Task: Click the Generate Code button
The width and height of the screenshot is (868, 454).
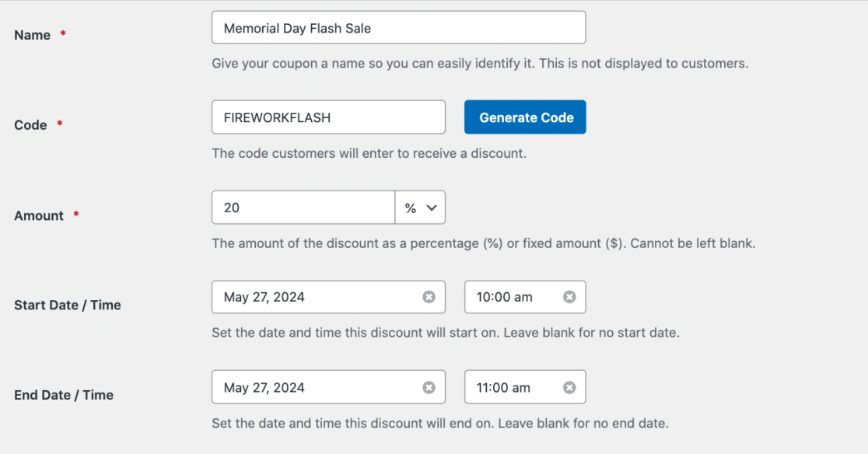Action: coord(525,117)
